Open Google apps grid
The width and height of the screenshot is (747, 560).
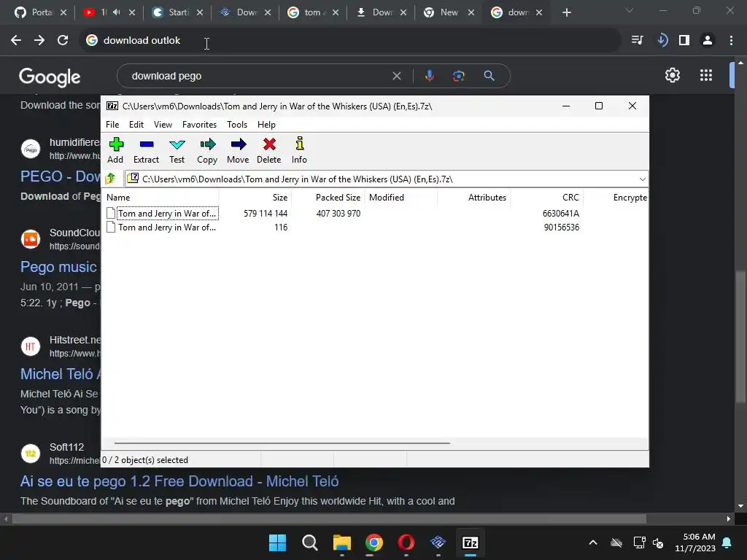point(706,75)
